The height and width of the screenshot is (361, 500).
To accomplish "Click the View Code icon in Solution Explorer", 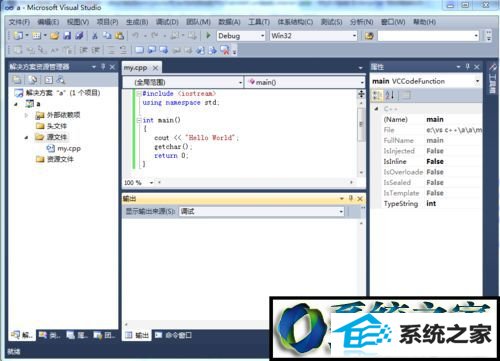I will click(49, 80).
